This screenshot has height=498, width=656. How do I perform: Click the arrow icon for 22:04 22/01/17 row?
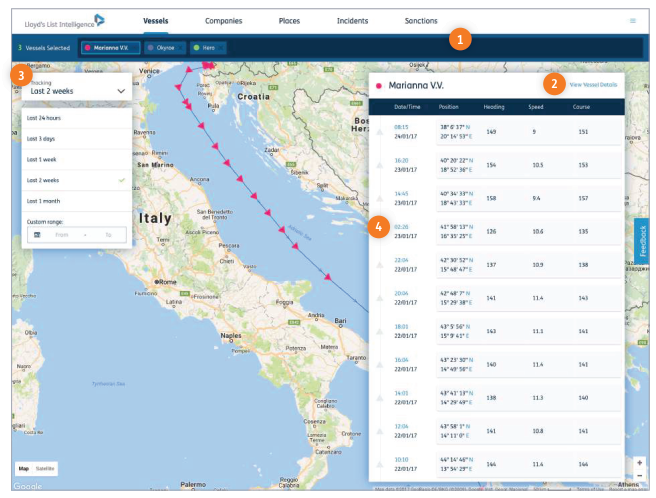pos(379,264)
